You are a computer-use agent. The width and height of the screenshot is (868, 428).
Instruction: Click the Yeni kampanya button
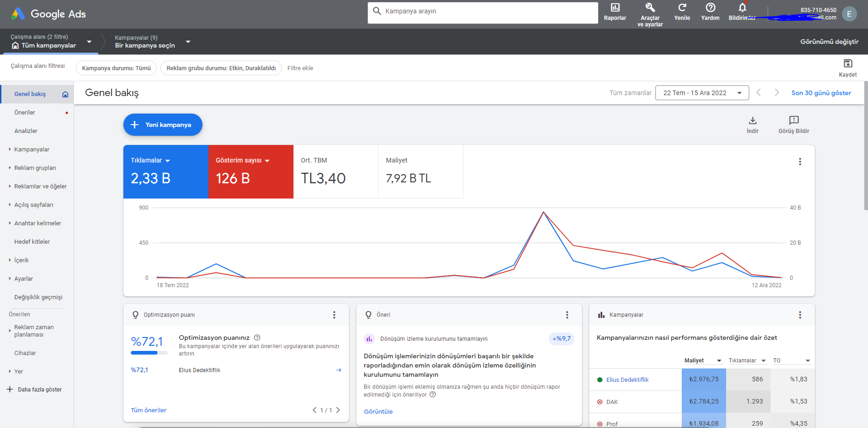click(163, 125)
